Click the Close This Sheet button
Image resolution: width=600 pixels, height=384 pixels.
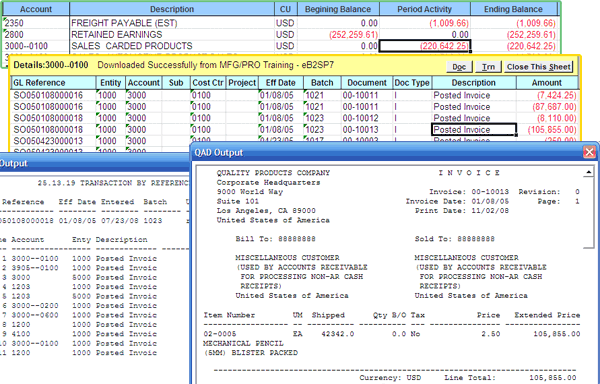(x=538, y=67)
